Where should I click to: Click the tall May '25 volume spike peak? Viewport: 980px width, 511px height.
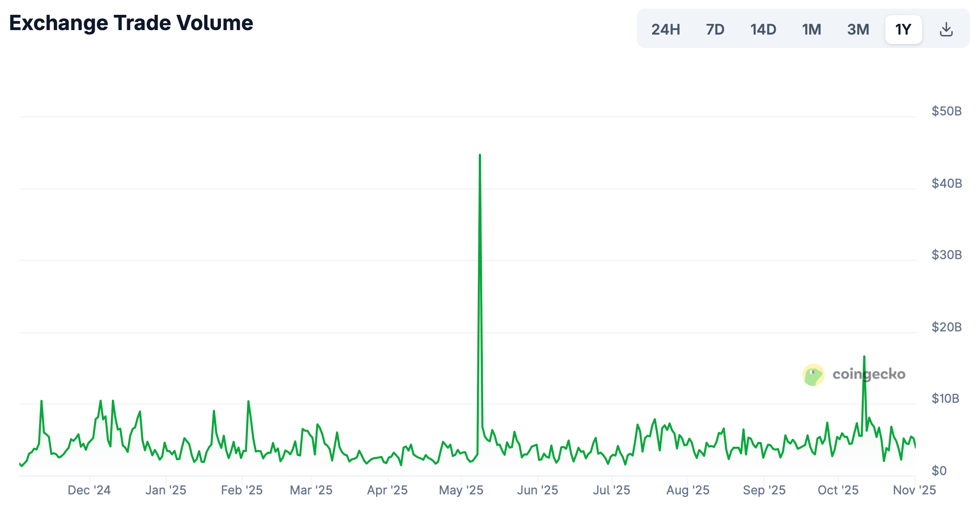[480, 155]
